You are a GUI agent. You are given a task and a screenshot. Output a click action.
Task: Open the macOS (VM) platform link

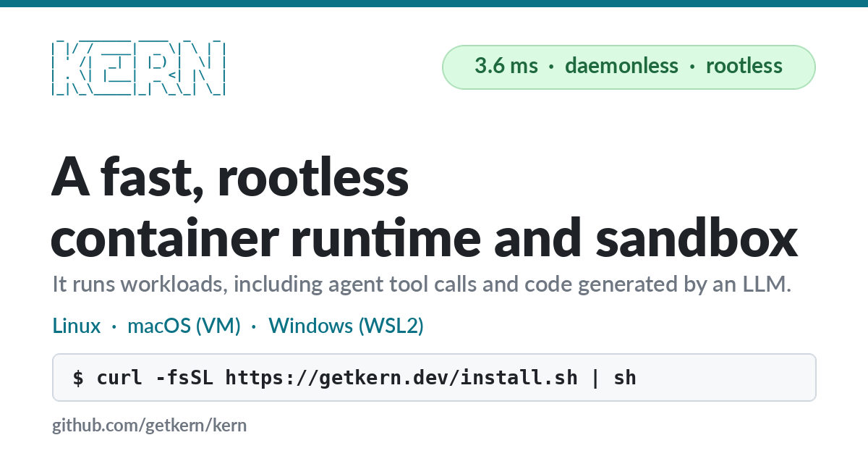point(184,326)
